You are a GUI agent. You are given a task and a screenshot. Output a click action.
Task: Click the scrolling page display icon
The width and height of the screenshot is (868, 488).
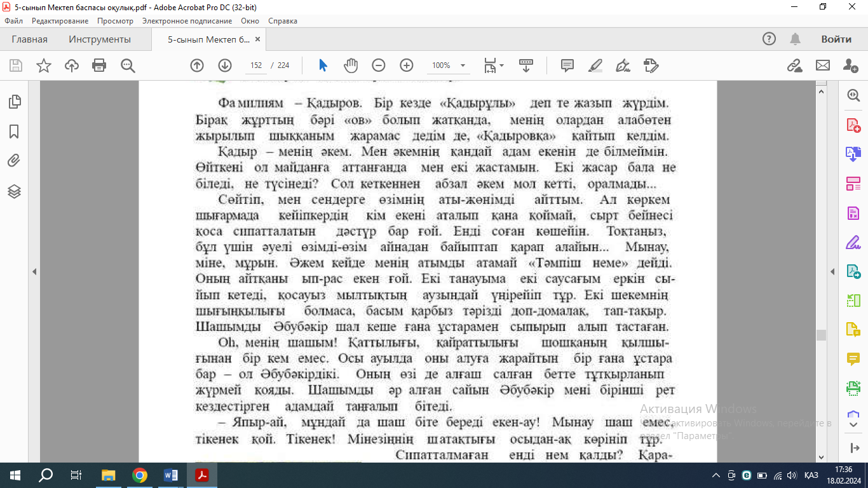coord(526,65)
